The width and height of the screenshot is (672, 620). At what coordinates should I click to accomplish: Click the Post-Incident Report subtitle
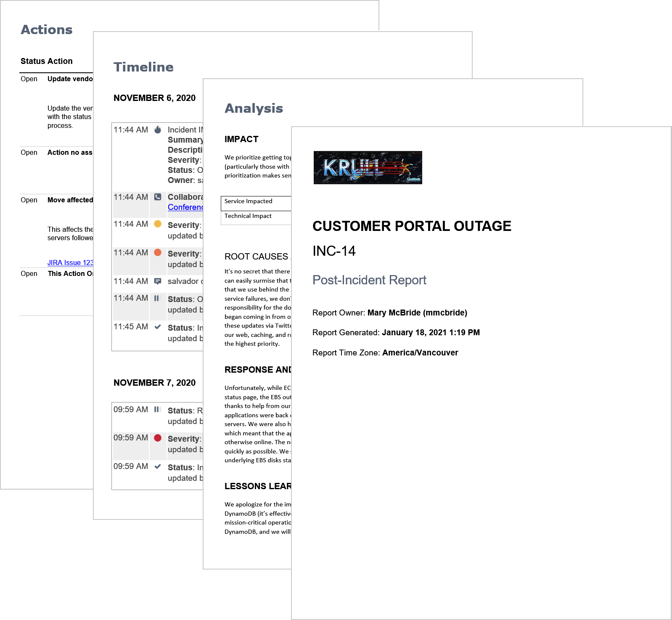(369, 280)
